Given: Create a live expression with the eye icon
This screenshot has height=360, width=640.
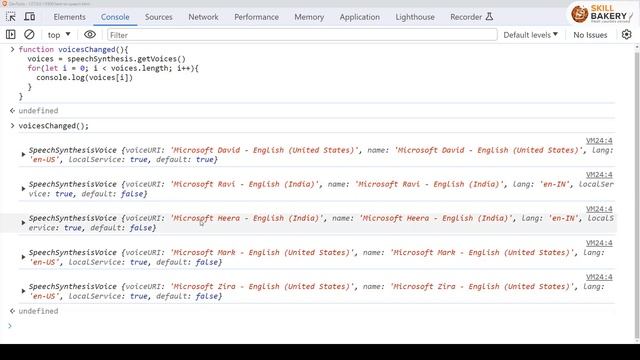Looking at the screenshot, I should [x=90, y=35].
